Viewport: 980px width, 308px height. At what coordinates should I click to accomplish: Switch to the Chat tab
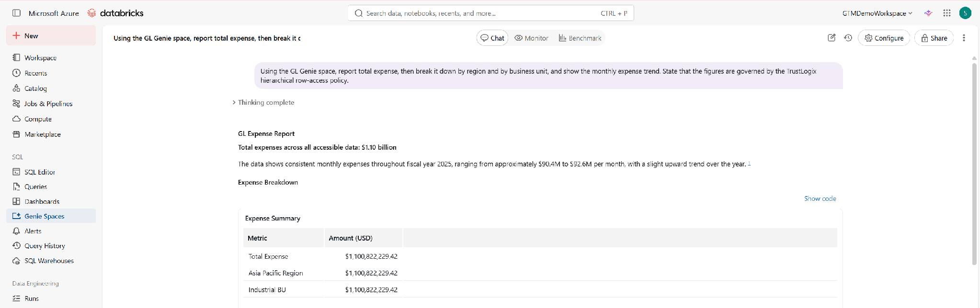point(492,38)
